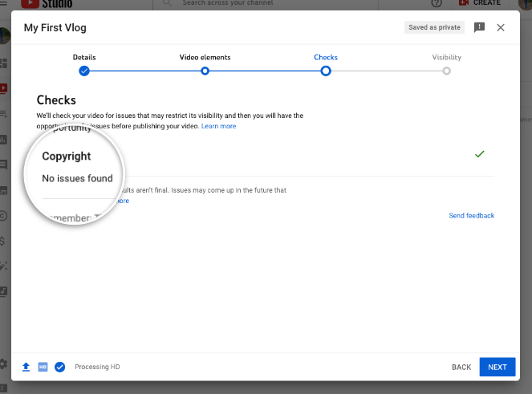Open the settings gear in sidebar
This screenshot has width=532, height=394.
click(x=4, y=364)
